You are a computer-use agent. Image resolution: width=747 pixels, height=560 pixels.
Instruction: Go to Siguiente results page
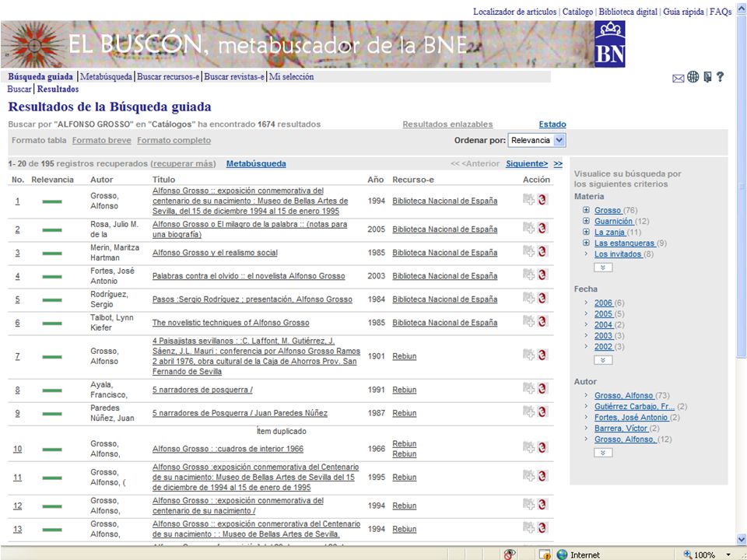pyautogui.click(x=527, y=164)
